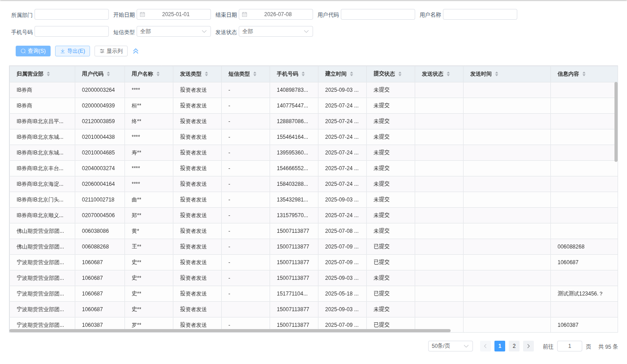Click the 前往 page number input
627x364 pixels.
coord(570,346)
